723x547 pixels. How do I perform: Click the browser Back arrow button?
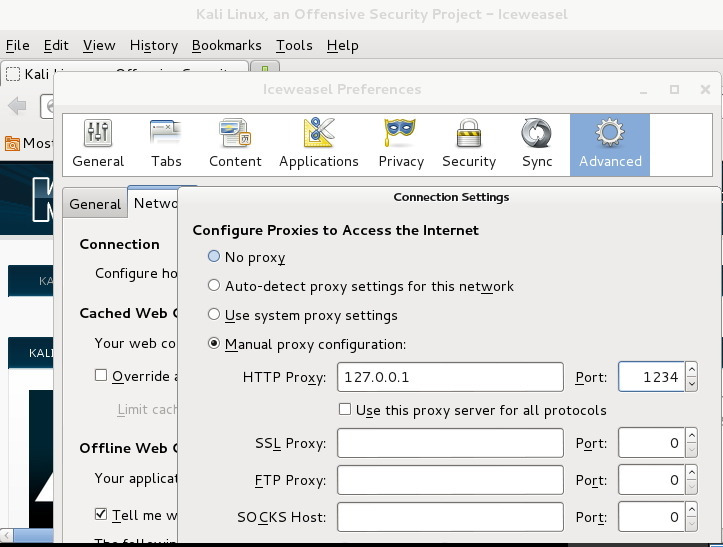[18, 106]
